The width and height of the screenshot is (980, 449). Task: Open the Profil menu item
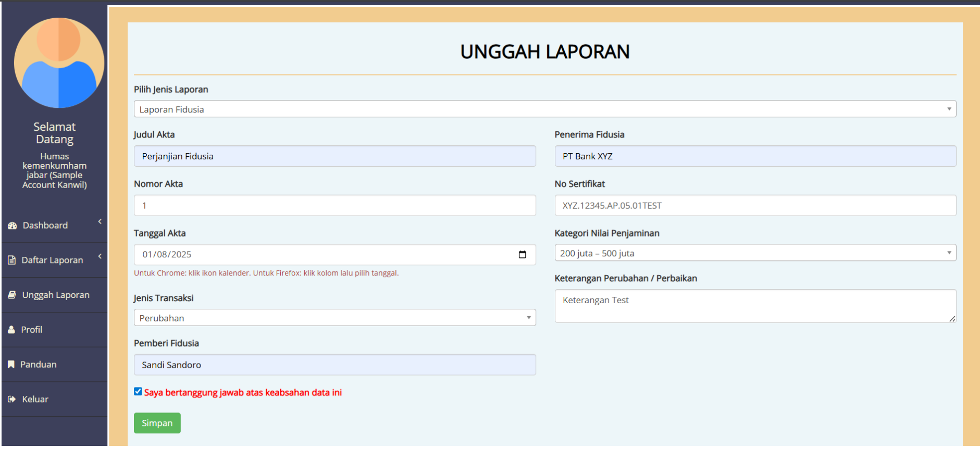point(54,330)
